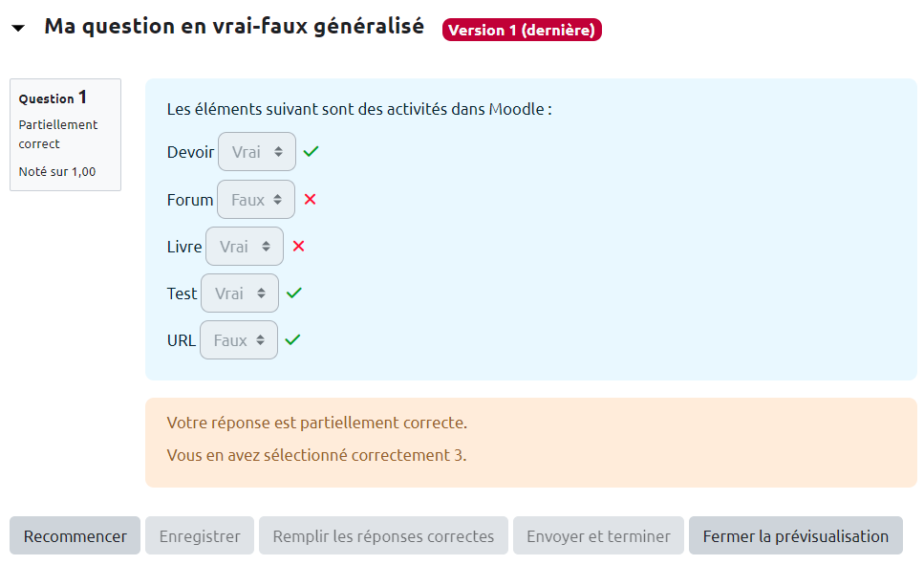The height and width of the screenshot is (565, 924).
Task: Click Envoyer et terminer button
Action: click(x=598, y=536)
